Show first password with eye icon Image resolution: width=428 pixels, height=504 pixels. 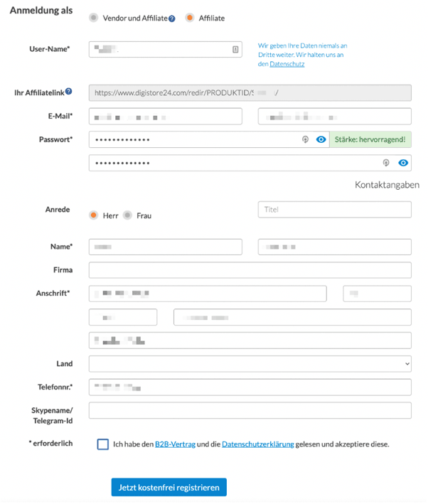click(x=321, y=140)
